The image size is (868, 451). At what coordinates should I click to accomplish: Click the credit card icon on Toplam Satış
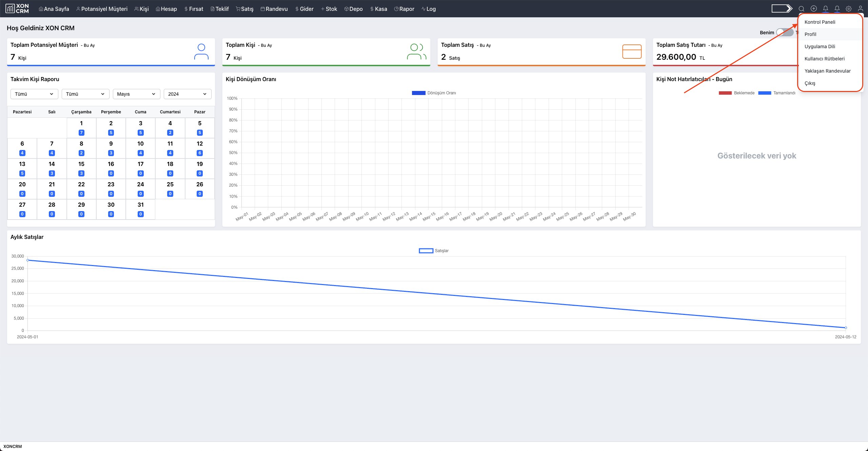pyautogui.click(x=632, y=52)
